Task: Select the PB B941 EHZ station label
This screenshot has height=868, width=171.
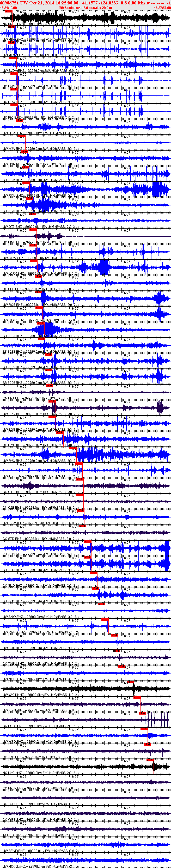Action: click(x=39, y=601)
